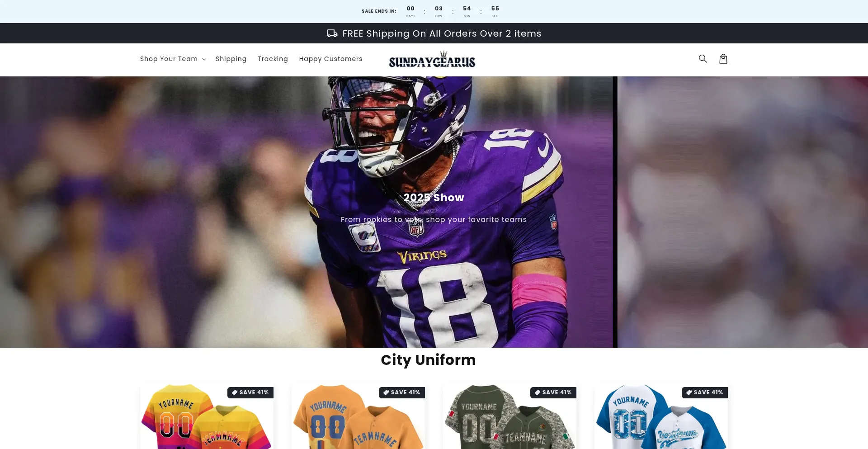
Task: Click the rookies to vets hero subtitle
Action: [x=434, y=219]
